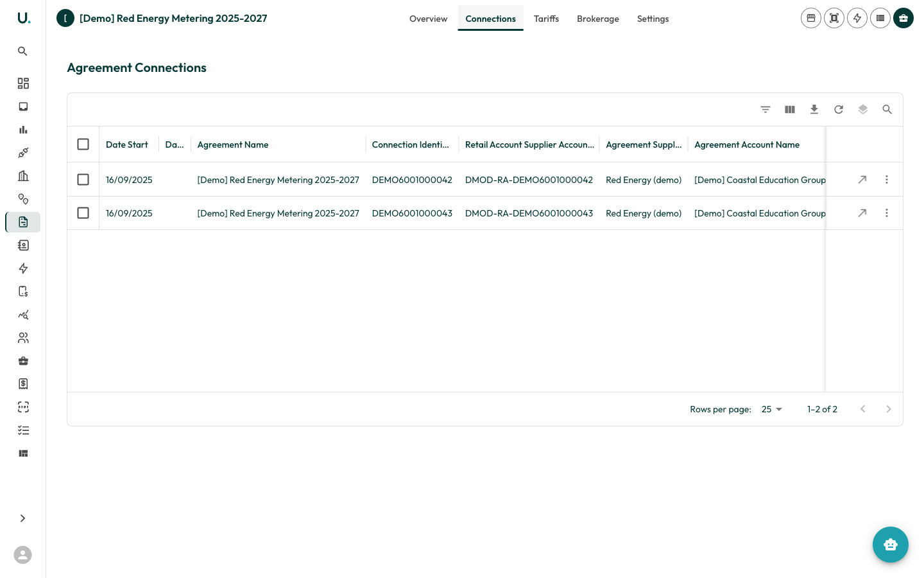The width and height of the screenshot is (924, 578).
Task: Go to previous page of results
Action: [x=863, y=409]
